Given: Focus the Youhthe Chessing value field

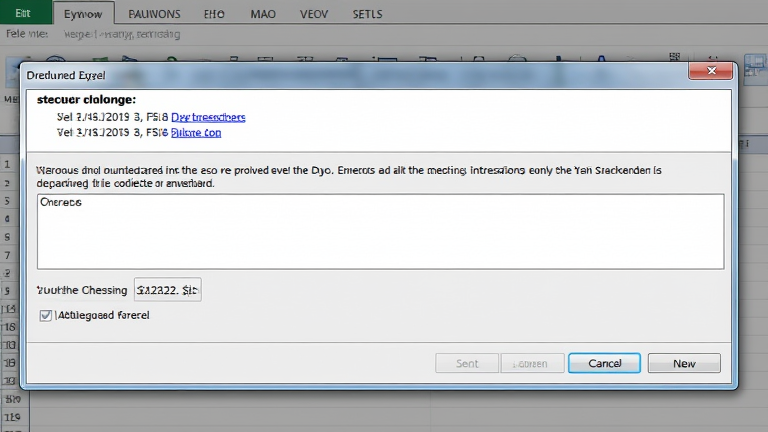Looking at the screenshot, I should click(x=168, y=290).
